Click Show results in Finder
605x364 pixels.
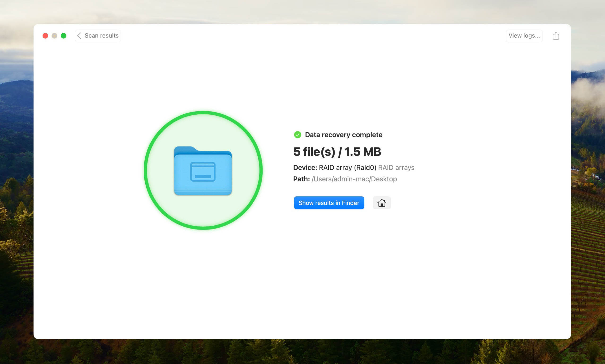[x=329, y=203]
